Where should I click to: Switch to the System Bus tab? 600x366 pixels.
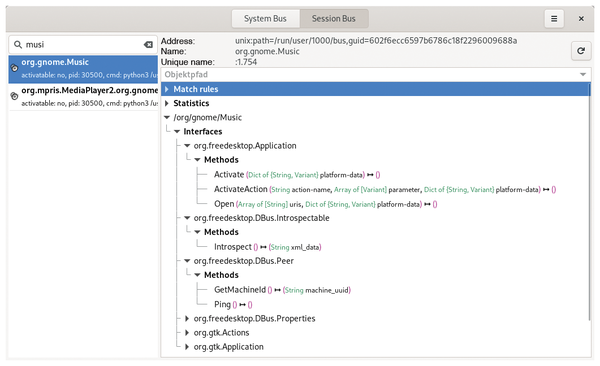265,19
